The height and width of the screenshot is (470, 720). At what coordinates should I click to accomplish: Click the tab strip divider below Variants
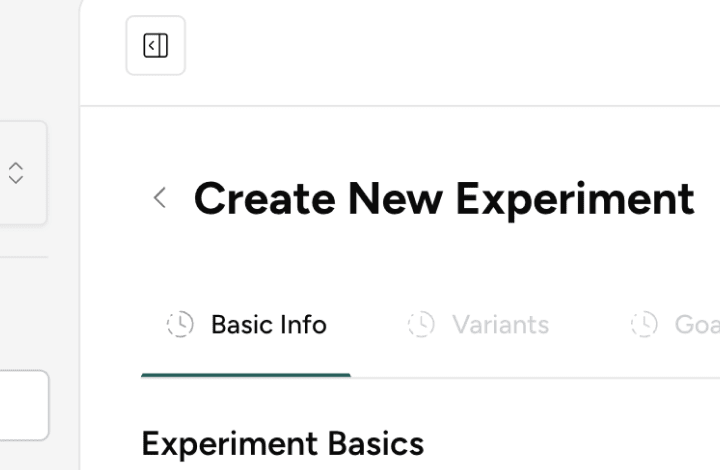pos(478,378)
